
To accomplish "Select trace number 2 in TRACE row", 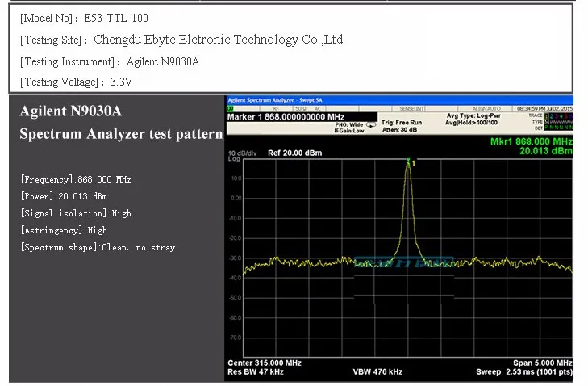I will coord(551,116).
